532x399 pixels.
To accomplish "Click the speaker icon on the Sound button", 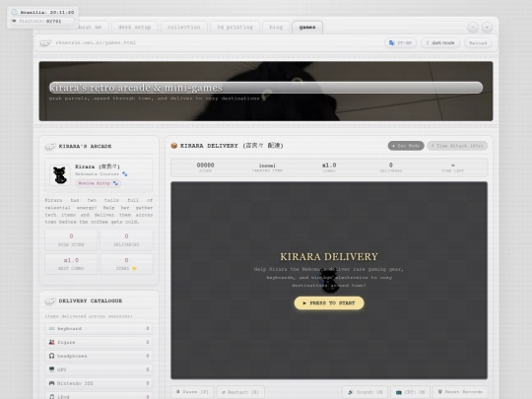I will click(351, 392).
